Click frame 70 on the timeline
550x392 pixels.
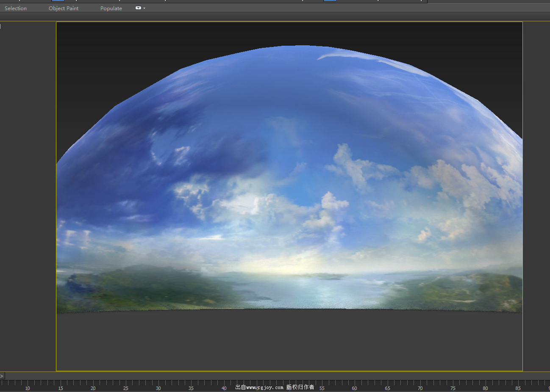point(420,388)
